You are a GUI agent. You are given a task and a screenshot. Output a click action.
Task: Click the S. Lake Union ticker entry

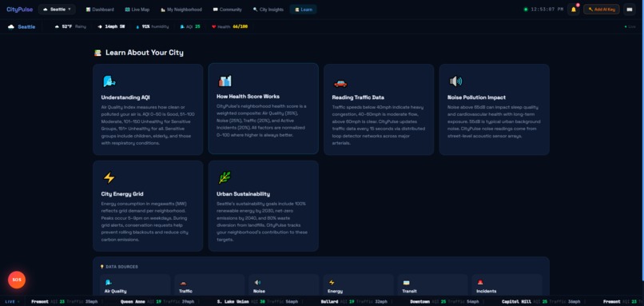point(257,301)
